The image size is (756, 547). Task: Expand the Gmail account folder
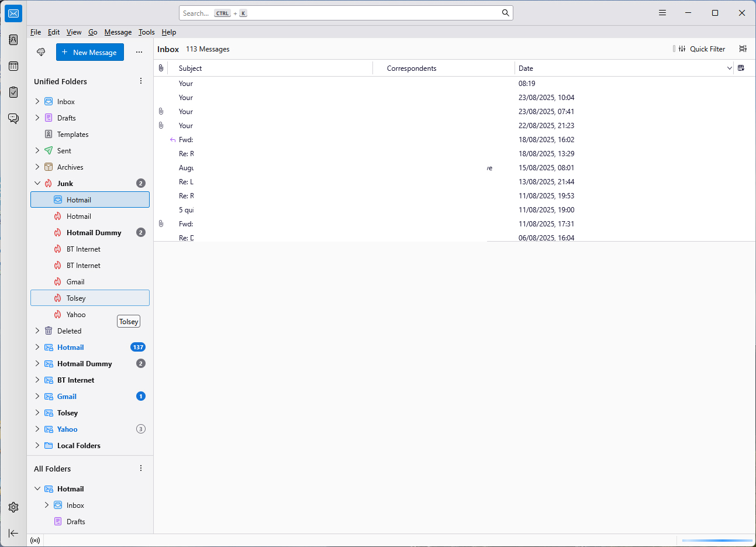(x=37, y=396)
